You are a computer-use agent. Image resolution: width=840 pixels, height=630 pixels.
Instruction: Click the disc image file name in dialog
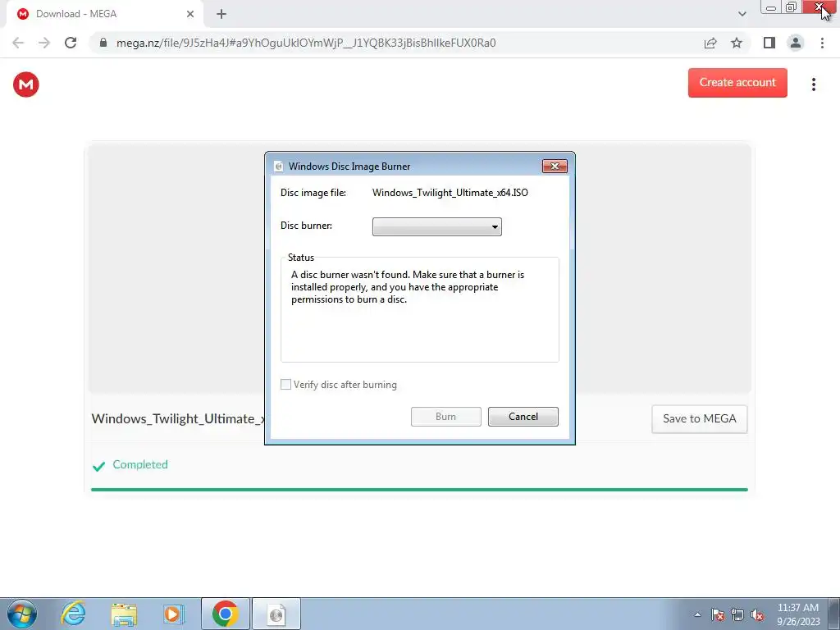click(450, 193)
